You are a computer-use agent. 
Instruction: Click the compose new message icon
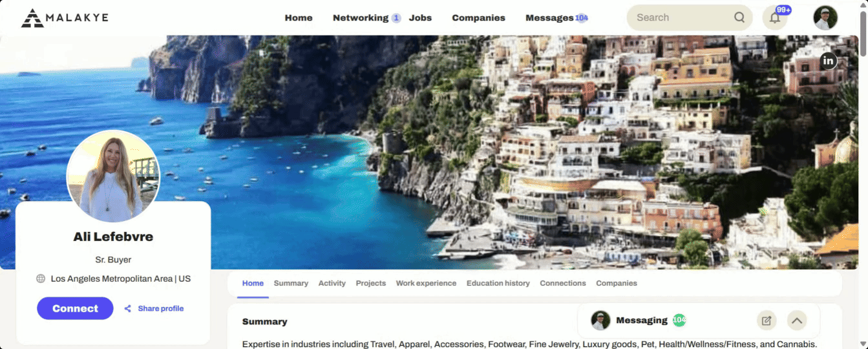767,320
